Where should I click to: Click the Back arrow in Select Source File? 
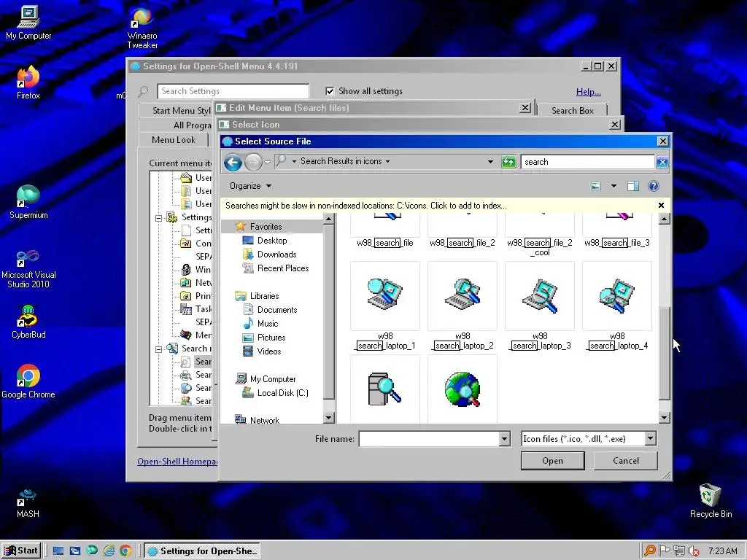pyautogui.click(x=233, y=163)
